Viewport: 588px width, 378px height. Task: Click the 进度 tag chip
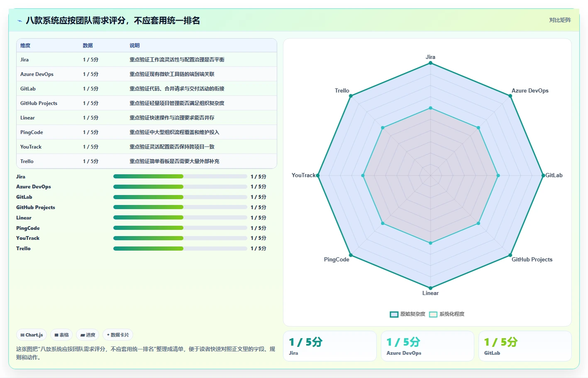click(88, 335)
